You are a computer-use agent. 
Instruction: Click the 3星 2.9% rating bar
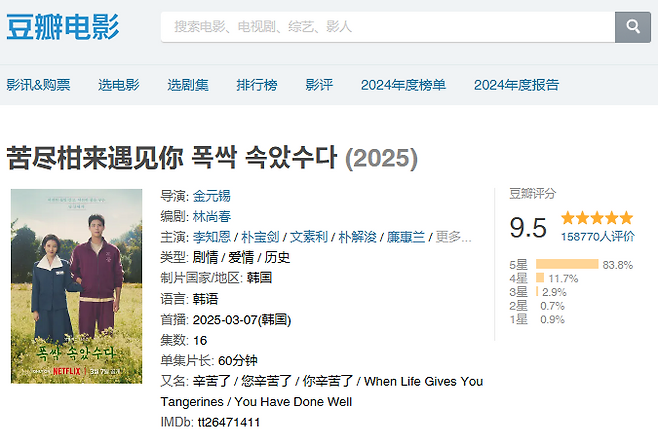pyautogui.click(x=538, y=292)
